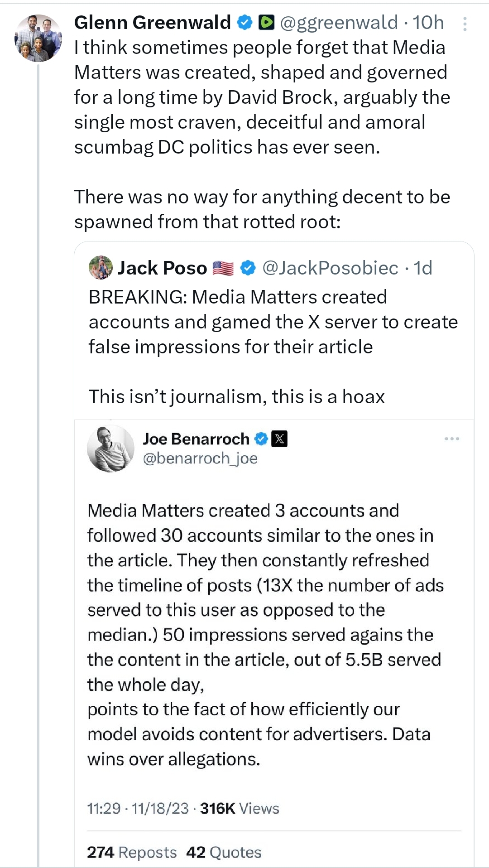The image size is (489, 868).
Task: Open the @ggreenwald handle link
Action: point(339,22)
